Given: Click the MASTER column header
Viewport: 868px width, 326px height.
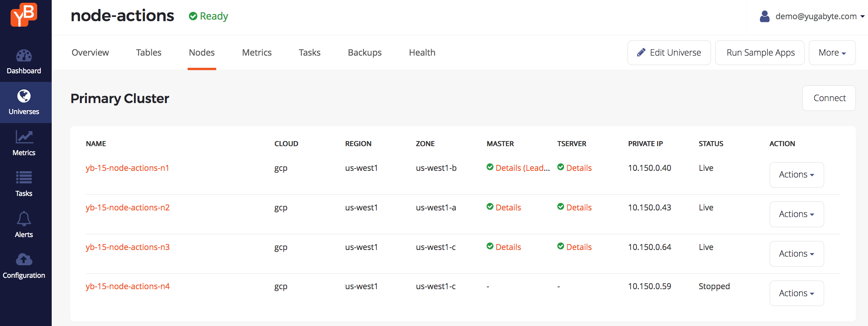Looking at the screenshot, I should click(x=500, y=144).
